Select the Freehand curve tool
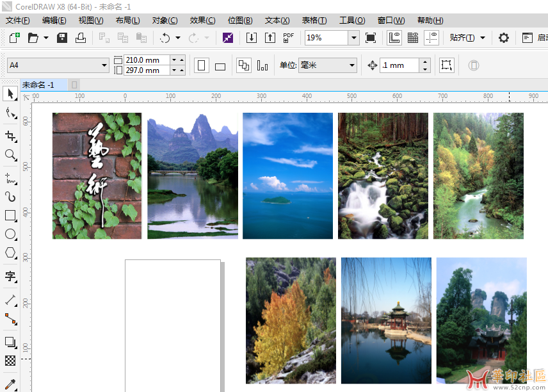Screen dimensions: 548x392 (11, 178)
